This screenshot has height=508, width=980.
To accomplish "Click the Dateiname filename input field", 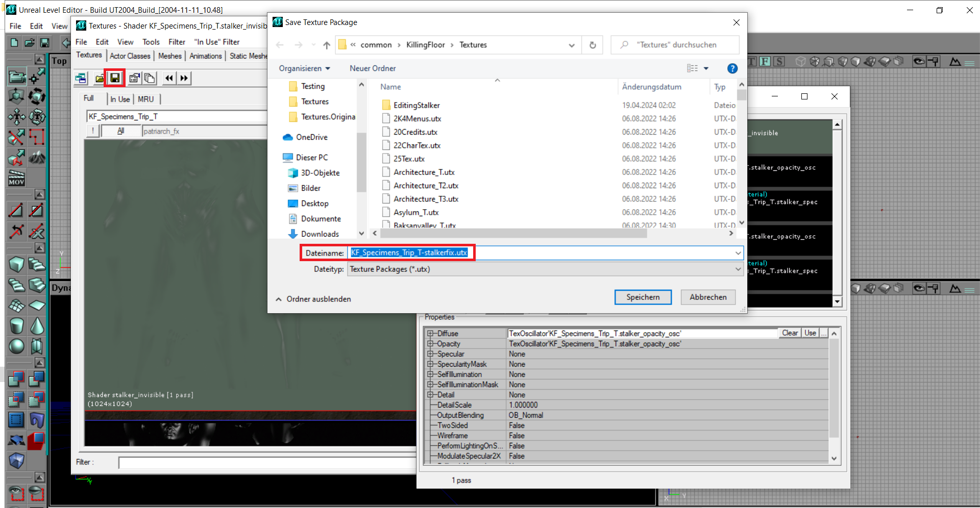I will point(545,252).
